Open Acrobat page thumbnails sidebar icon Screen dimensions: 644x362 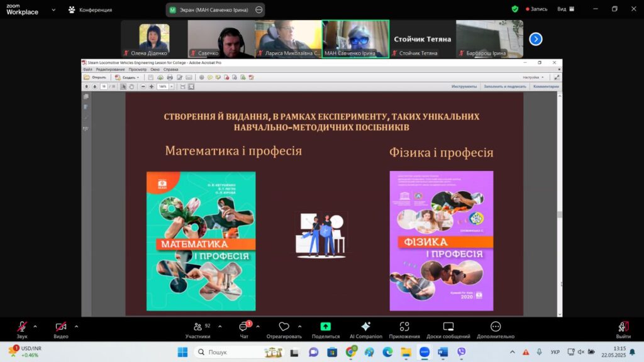point(86,96)
